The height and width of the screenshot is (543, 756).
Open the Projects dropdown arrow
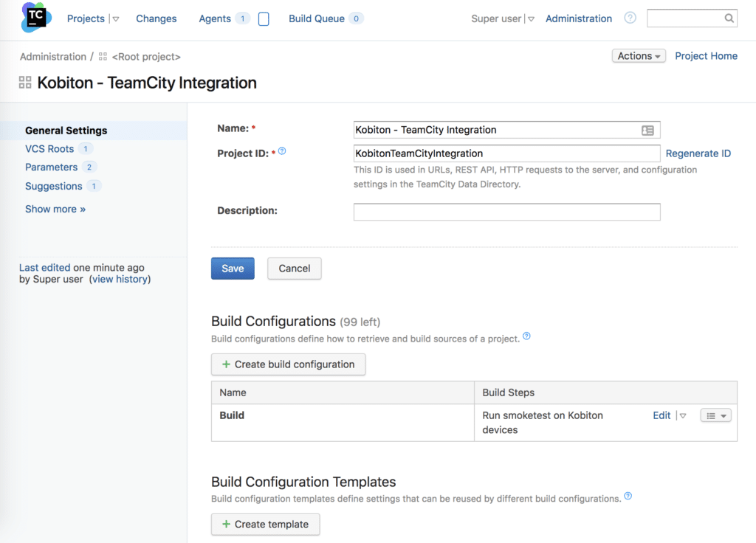coord(116,18)
